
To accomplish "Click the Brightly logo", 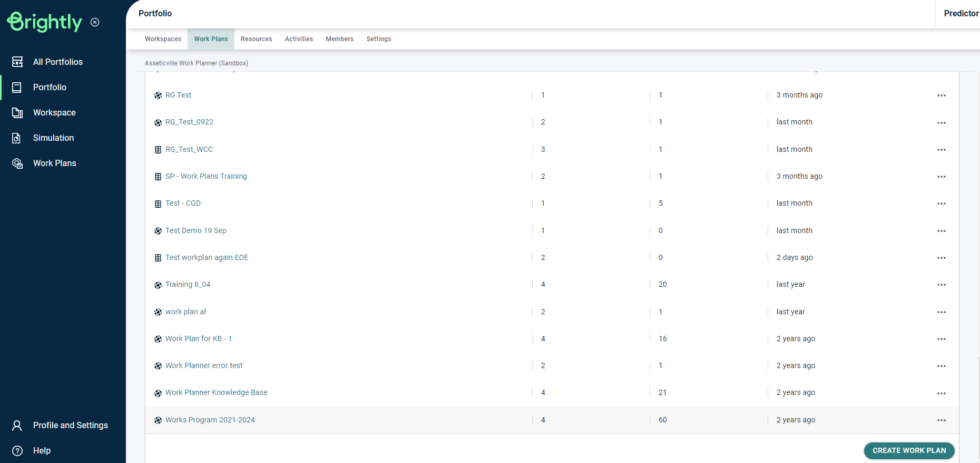I will tap(45, 22).
